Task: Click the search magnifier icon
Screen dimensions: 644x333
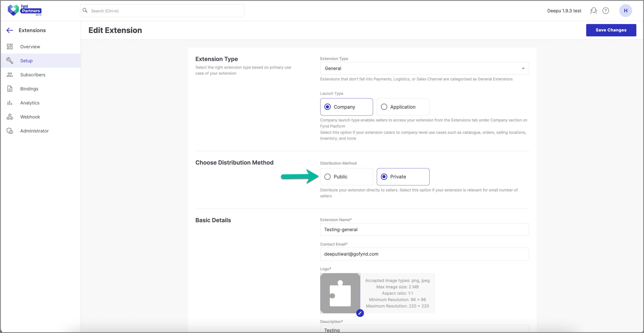Action: coord(85,10)
